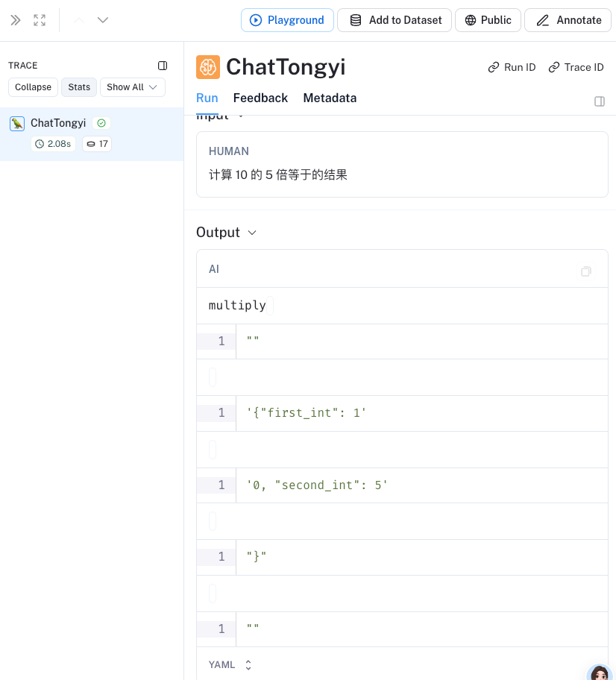The height and width of the screenshot is (680, 616).
Task: Click the HUMAN message text
Action: [277, 174]
